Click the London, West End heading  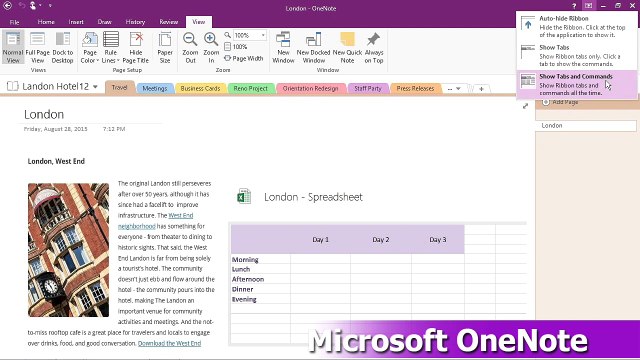click(x=56, y=161)
